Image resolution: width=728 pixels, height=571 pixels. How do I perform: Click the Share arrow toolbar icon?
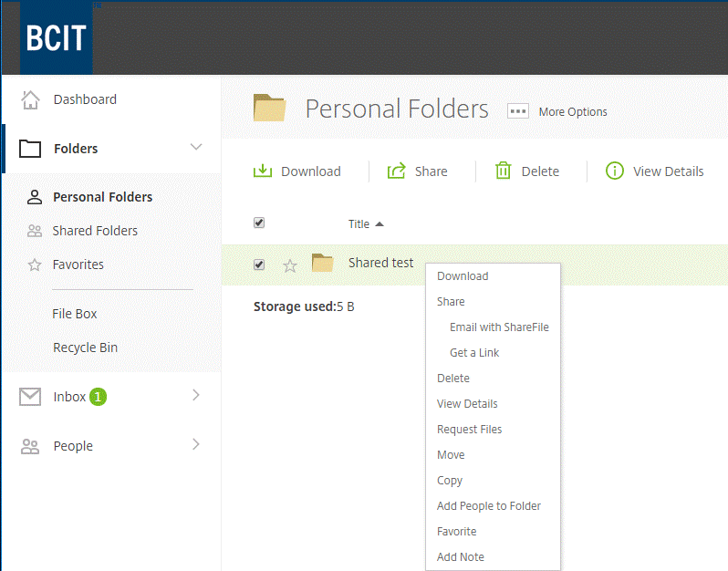(x=397, y=171)
